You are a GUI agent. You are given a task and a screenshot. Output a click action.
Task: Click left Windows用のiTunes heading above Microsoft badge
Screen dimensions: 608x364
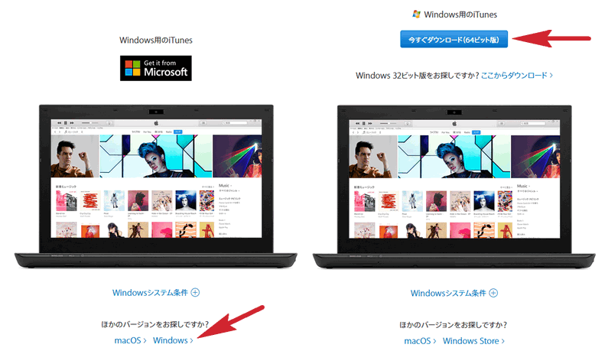tap(156, 40)
